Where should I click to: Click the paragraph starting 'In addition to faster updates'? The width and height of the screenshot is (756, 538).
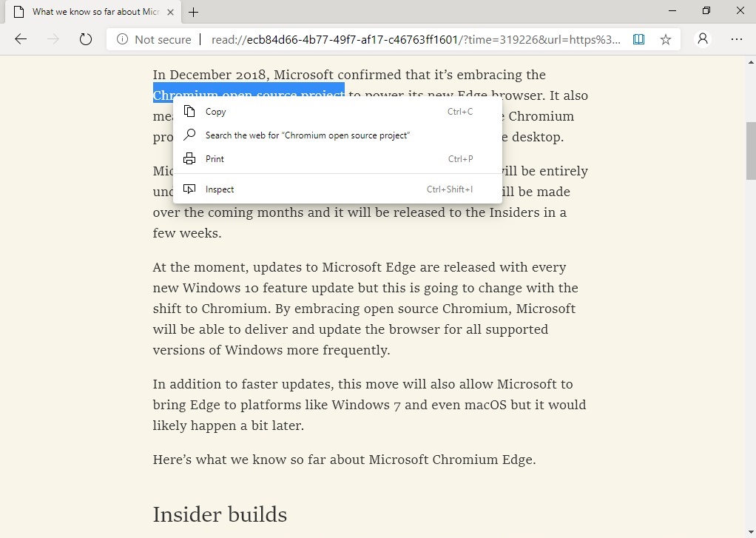coord(369,404)
